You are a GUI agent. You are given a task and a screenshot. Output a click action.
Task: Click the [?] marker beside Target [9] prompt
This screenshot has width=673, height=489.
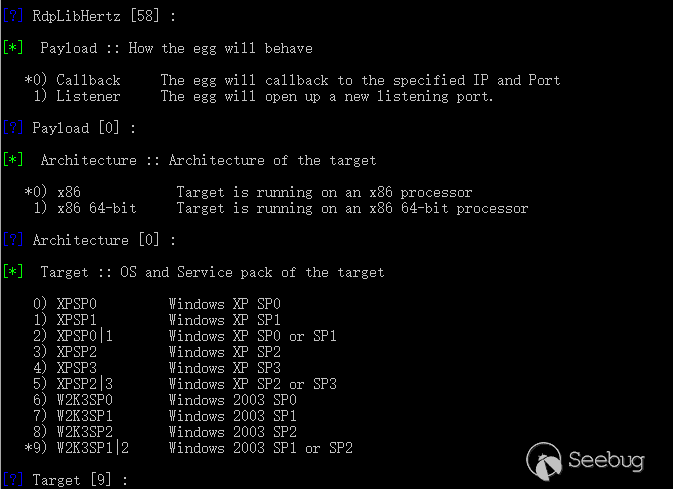12,480
